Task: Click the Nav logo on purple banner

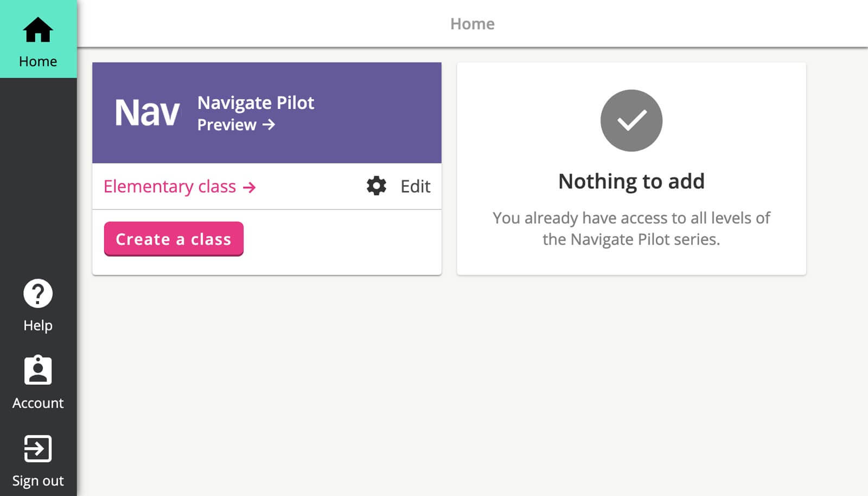Action: [147, 113]
